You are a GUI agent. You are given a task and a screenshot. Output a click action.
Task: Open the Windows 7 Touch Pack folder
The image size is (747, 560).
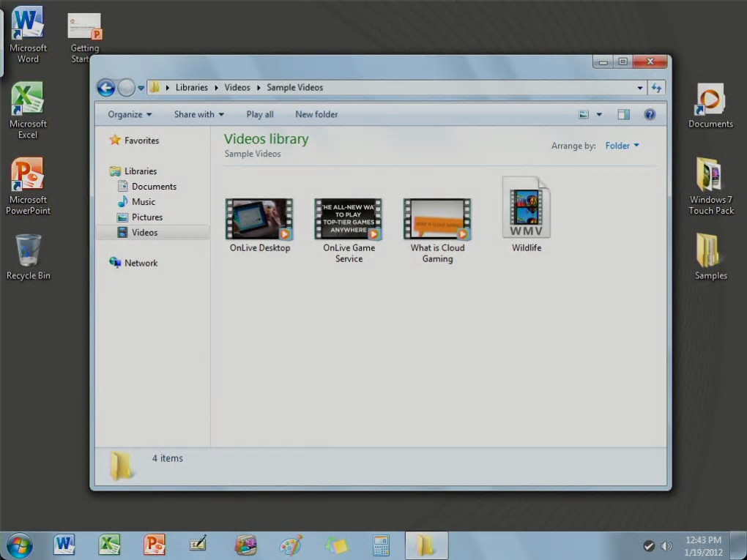[x=710, y=186]
